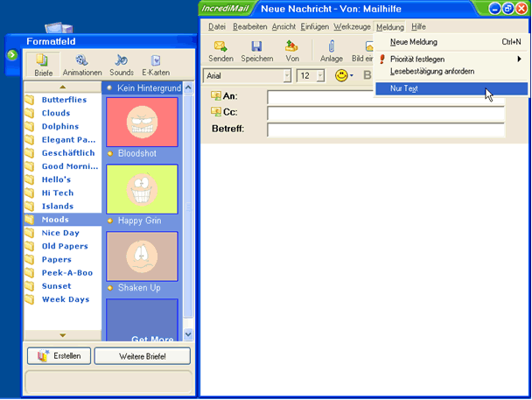Open the Sounds tab in Formatfeld
Image resolution: width=532 pixels, height=400 pixels.
pyautogui.click(x=122, y=65)
